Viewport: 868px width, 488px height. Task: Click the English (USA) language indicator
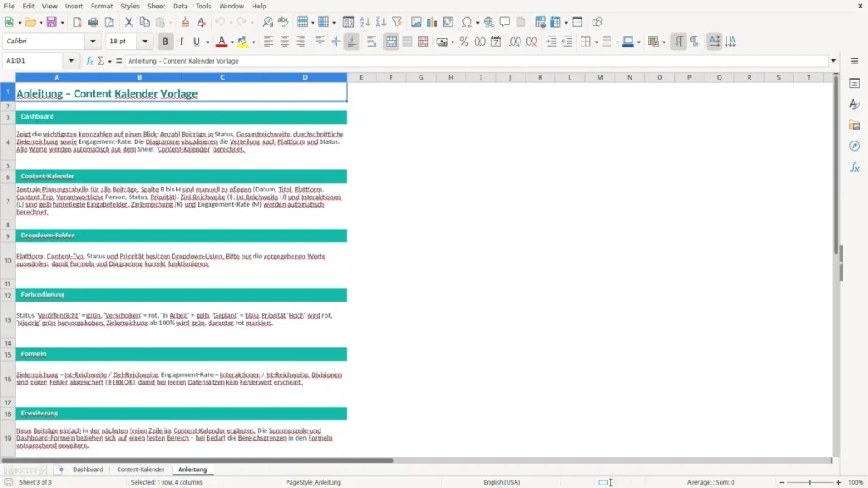[x=501, y=482]
